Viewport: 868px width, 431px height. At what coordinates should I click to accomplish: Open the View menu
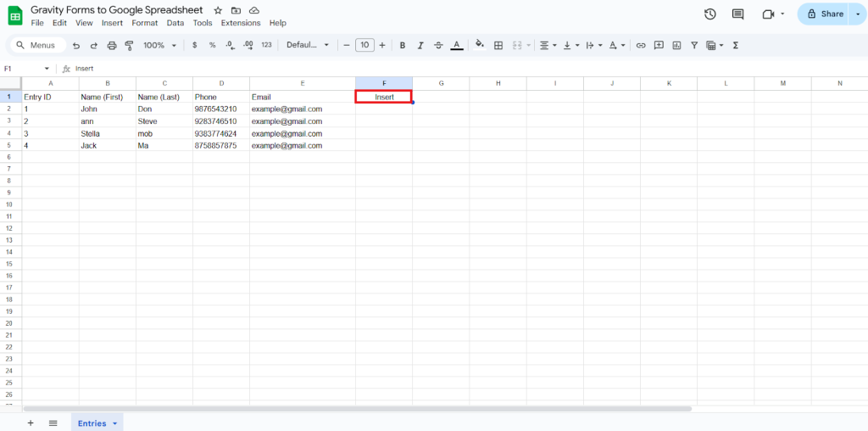[84, 23]
